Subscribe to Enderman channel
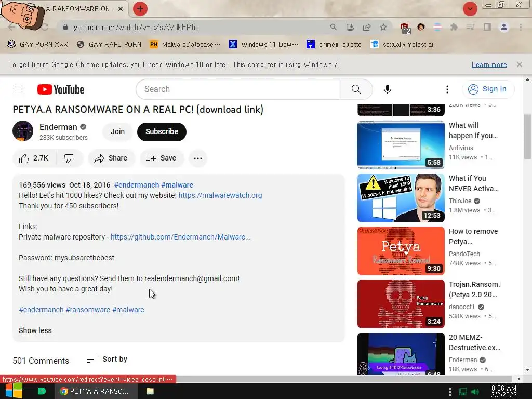The height and width of the screenshot is (399, 532). coord(162,131)
